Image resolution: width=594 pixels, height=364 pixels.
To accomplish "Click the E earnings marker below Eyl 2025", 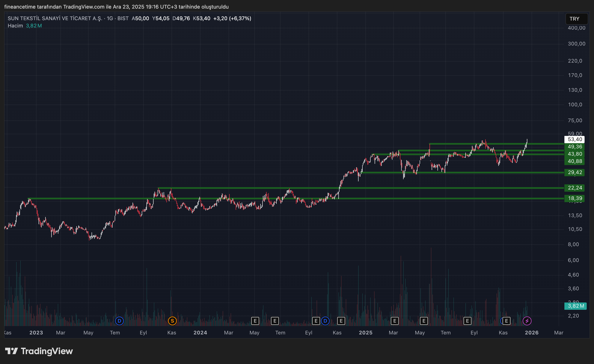I will (x=467, y=321).
